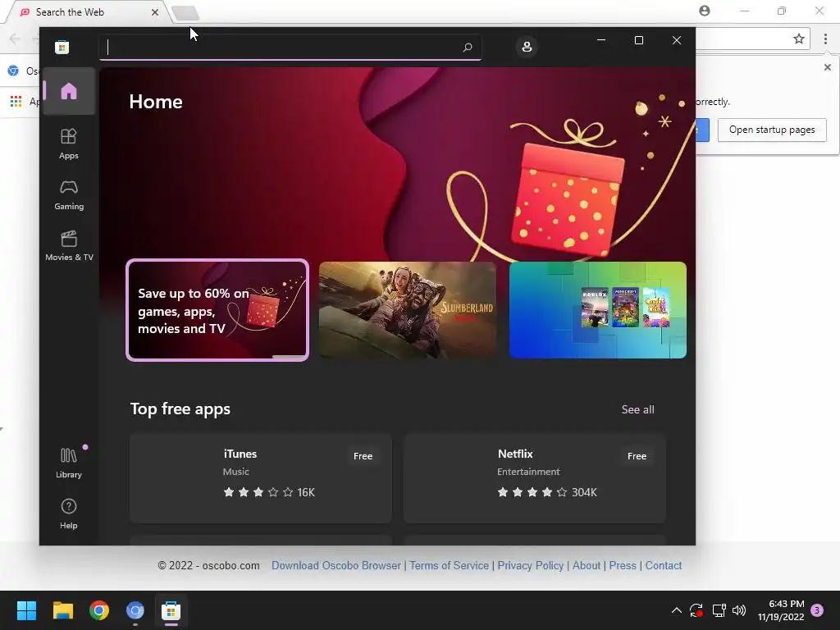Click See all for Top free apps

pyautogui.click(x=637, y=410)
